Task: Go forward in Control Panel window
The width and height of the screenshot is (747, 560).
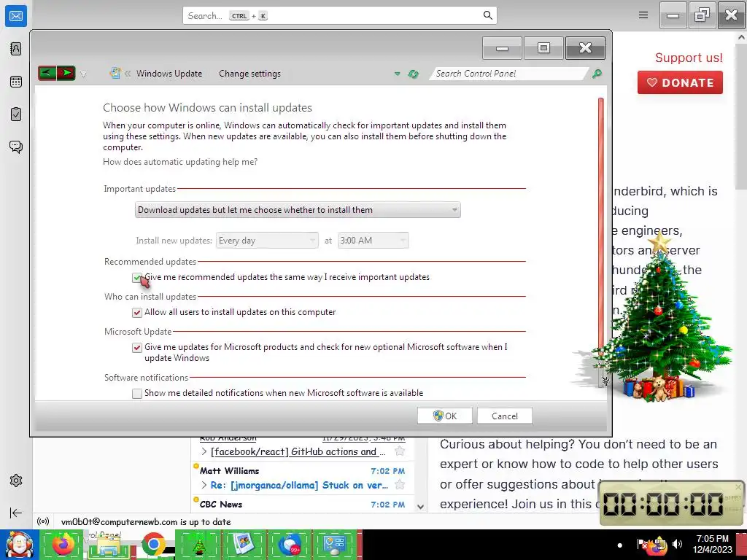Action: 66,74
